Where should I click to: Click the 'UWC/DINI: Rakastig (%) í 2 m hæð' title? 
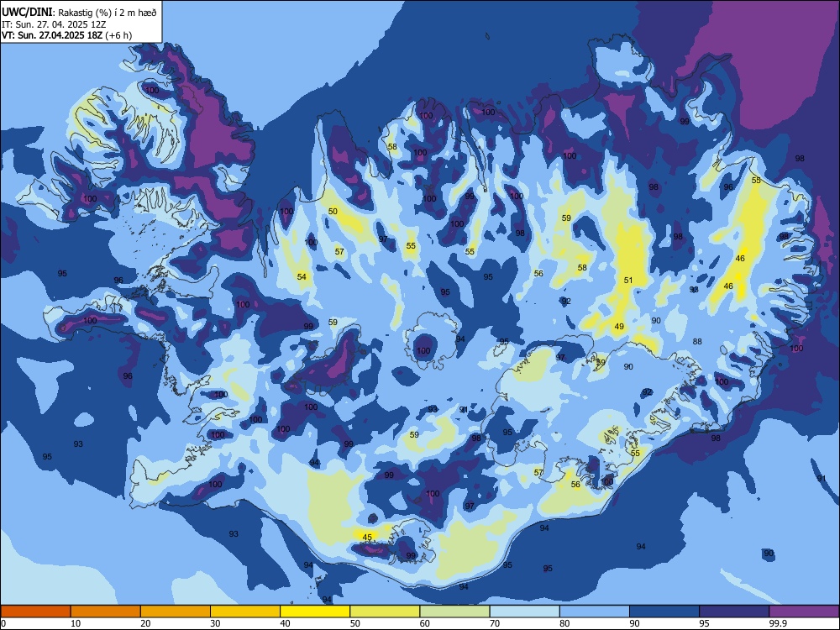coord(79,13)
